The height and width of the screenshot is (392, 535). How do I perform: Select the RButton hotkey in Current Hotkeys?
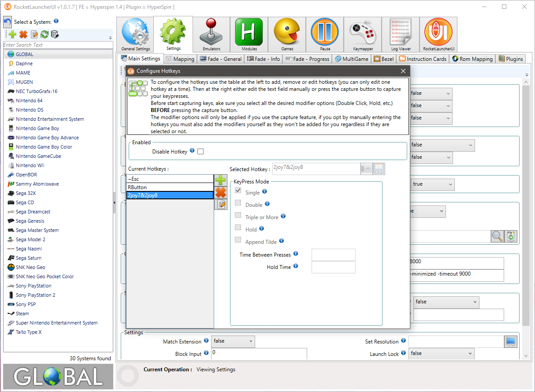pos(170,187)
